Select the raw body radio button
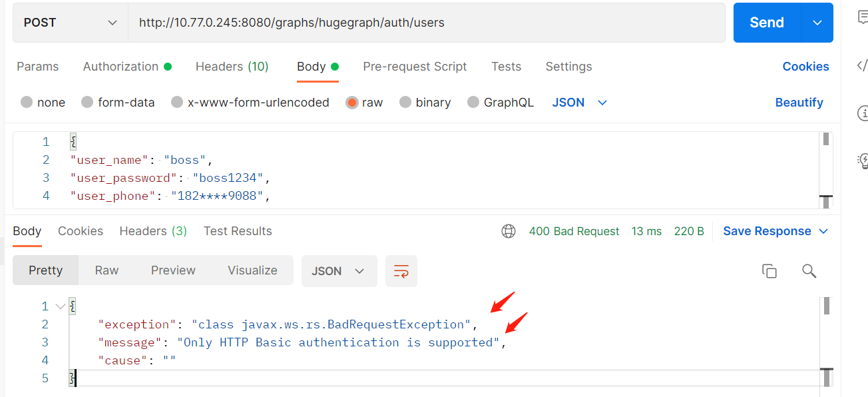The image size is (868, 397). (353, 102)
